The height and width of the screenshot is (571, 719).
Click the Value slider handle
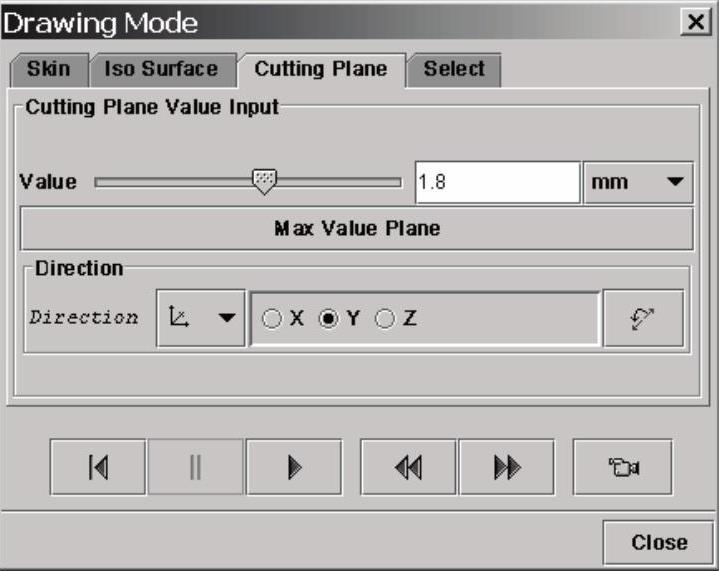coord(263,180)
